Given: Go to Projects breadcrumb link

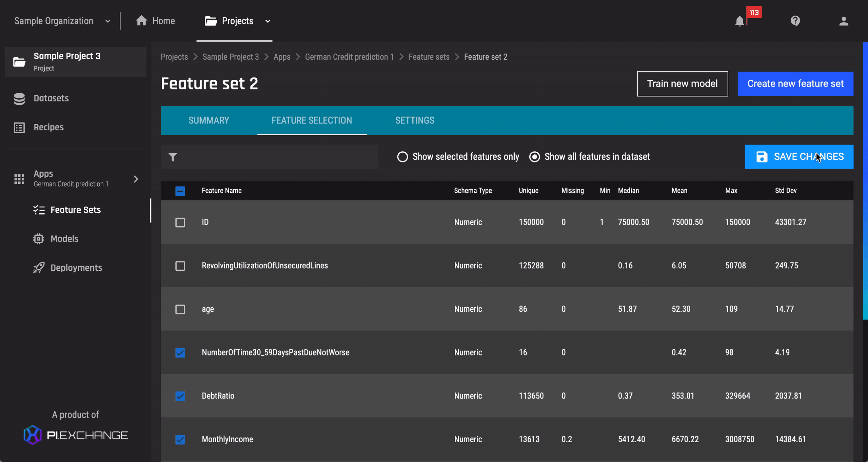Looking at the screenshot, I should tap(174, 57).
